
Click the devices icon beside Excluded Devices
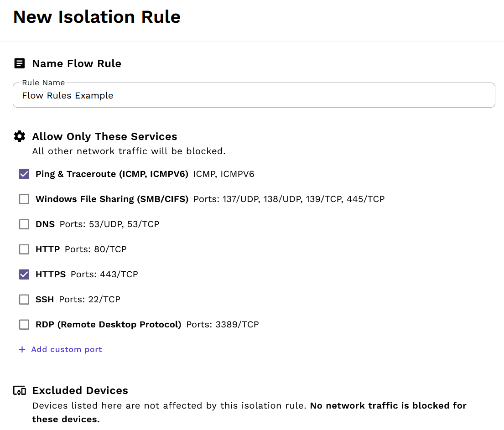(x=20, y=390)
